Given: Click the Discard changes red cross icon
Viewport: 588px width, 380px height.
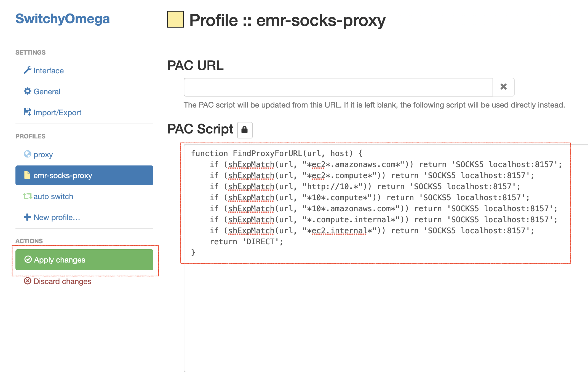Looking at the screenshot, I should pos(28,281).
